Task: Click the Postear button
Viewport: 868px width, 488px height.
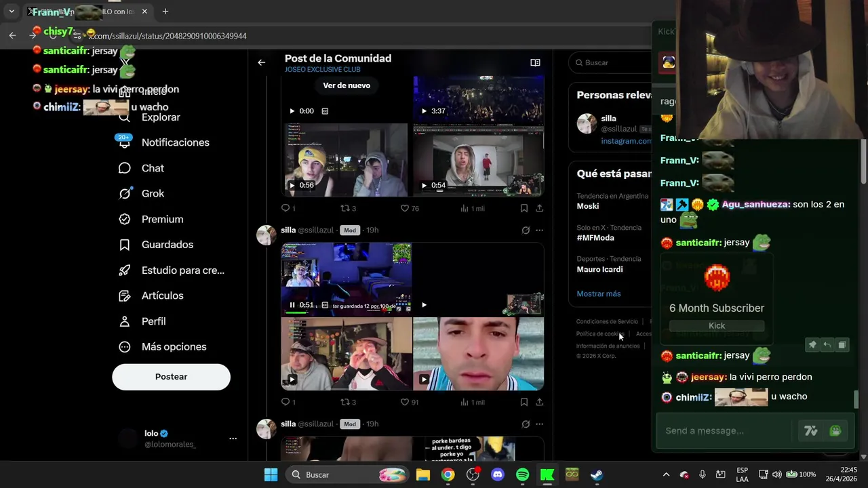Action: click(x=171, y=377)
